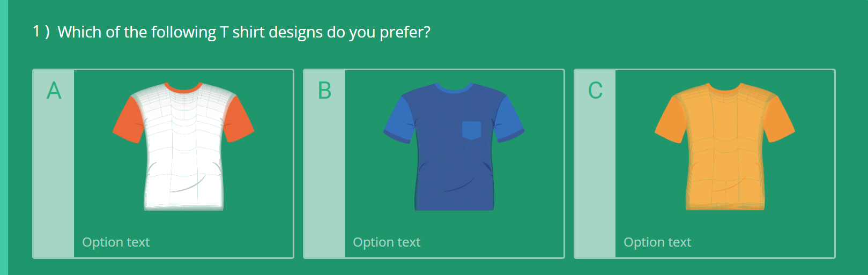Select the letter B choice key
The height and width of the screenshot is (275, 868).
click(x=325, y=91)
